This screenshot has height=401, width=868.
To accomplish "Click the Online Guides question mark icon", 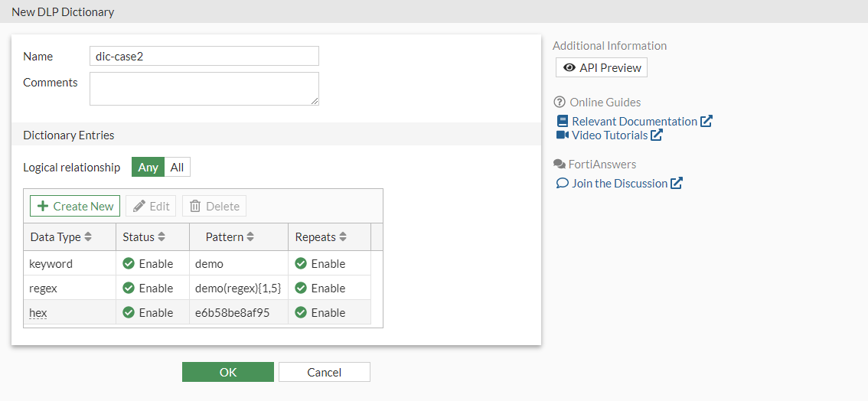I will click(559, 103).
